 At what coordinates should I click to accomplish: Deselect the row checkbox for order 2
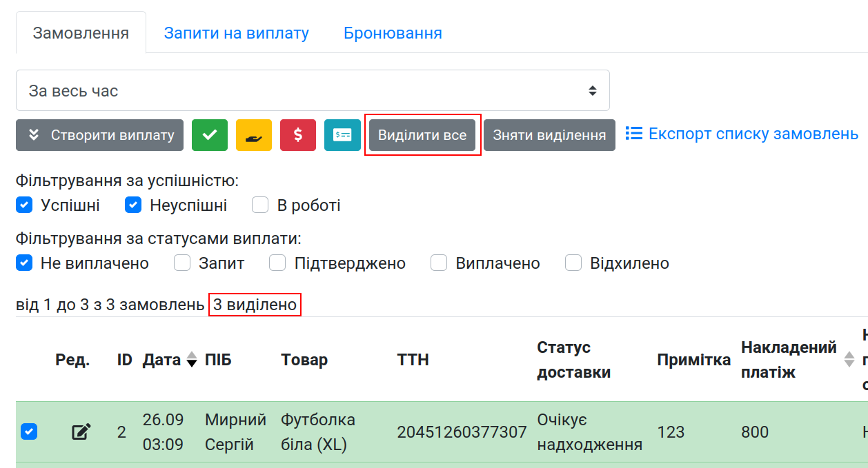(28, 432)
